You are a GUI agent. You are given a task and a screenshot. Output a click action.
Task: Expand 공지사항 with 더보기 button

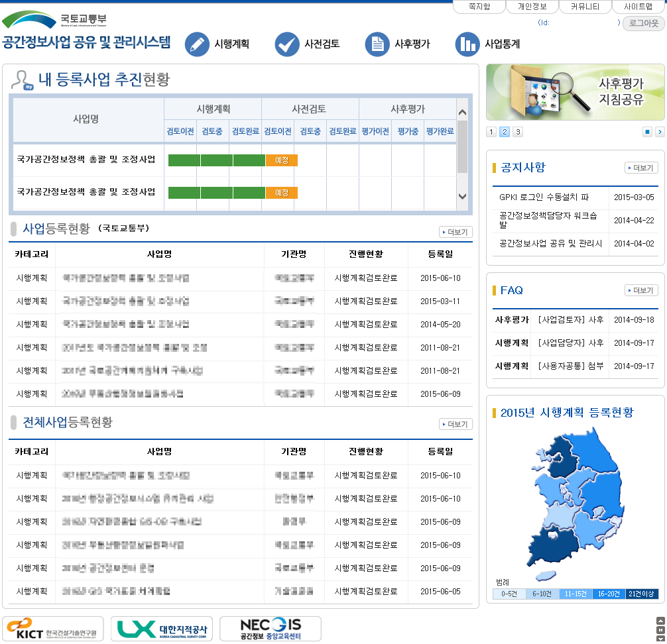640,168
